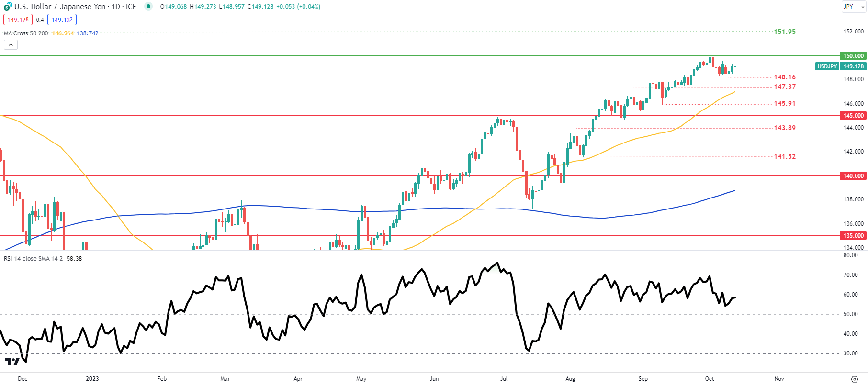Click the Jun label on time axis
The width and height of the screenshot is (868, 385).
click(434, 379)
